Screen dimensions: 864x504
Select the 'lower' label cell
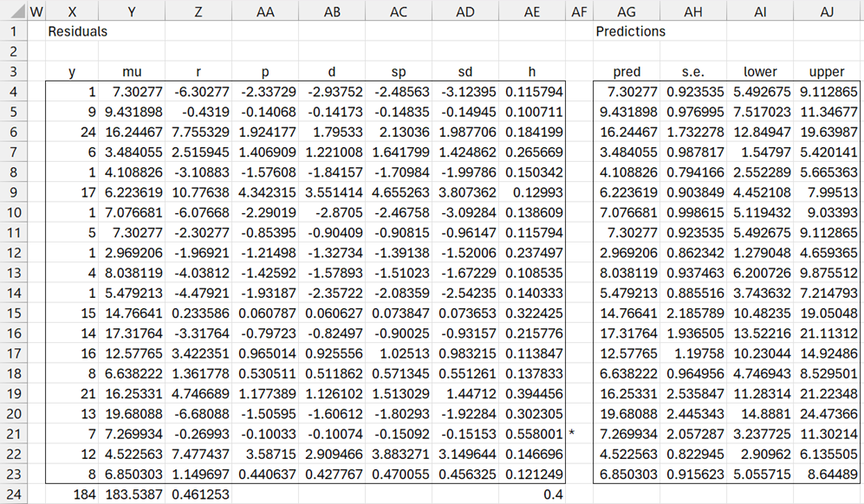(x=760, y=72)
